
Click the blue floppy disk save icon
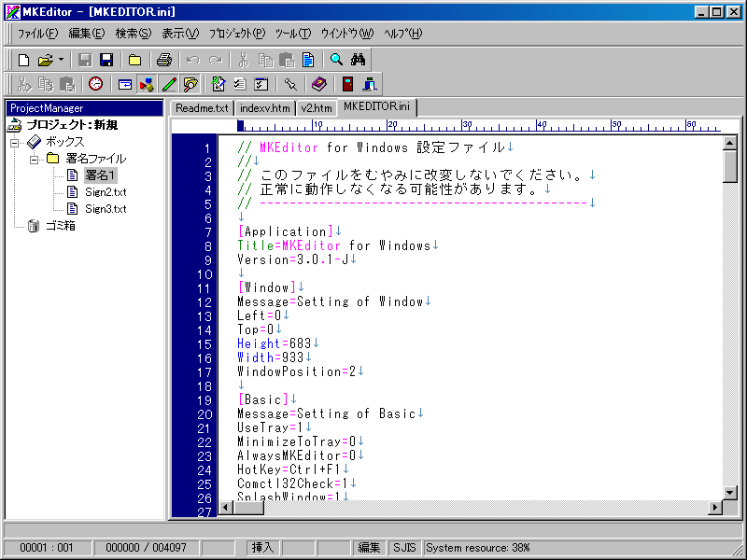[106, 60]
